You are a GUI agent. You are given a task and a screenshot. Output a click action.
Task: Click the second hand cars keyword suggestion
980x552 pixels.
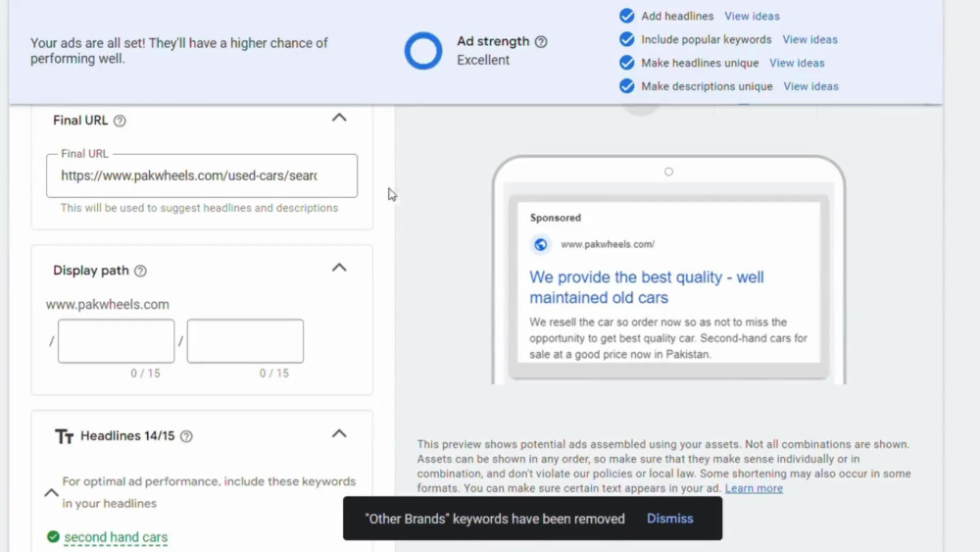(x=116, y=537)
